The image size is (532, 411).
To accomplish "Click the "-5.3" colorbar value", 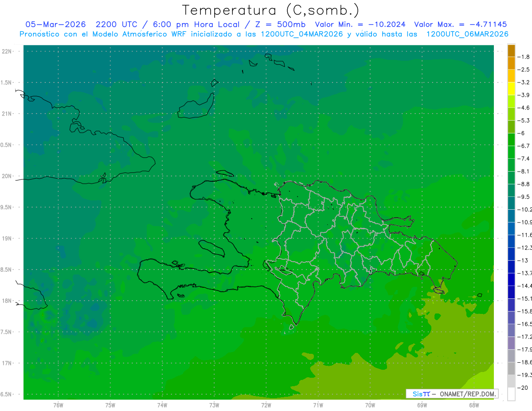I will (x=524, y=121).
